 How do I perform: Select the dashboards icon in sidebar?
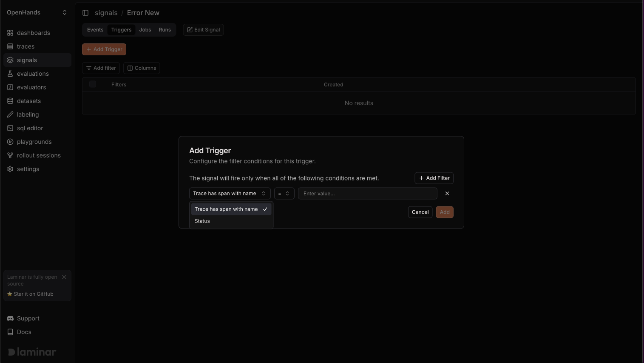[x=10, y=33]
